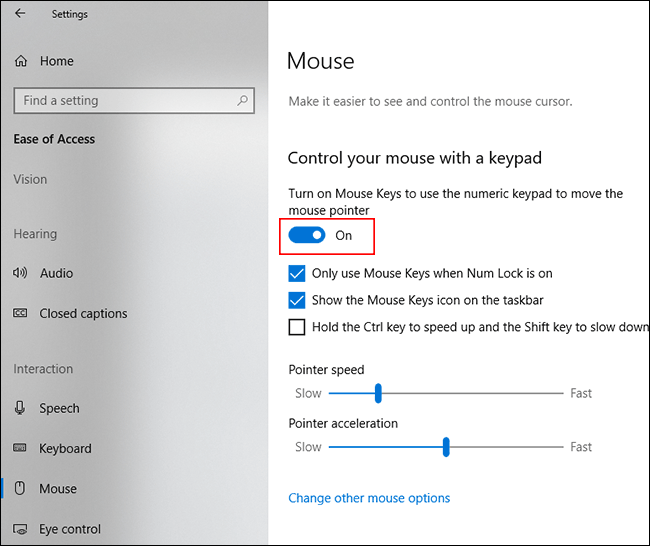
Task: Select Speech in the sidebar
Action: click(59, 408)
